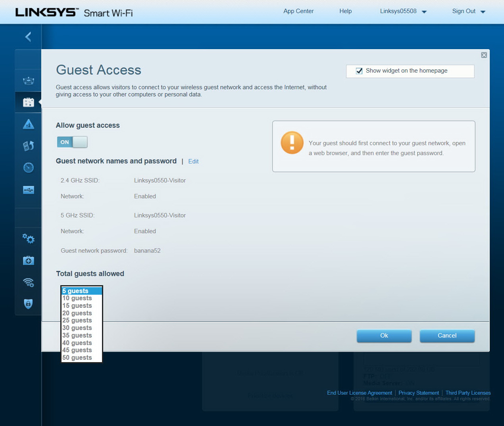
Task: Select 35 guests option in list
Action: point(82,336)
